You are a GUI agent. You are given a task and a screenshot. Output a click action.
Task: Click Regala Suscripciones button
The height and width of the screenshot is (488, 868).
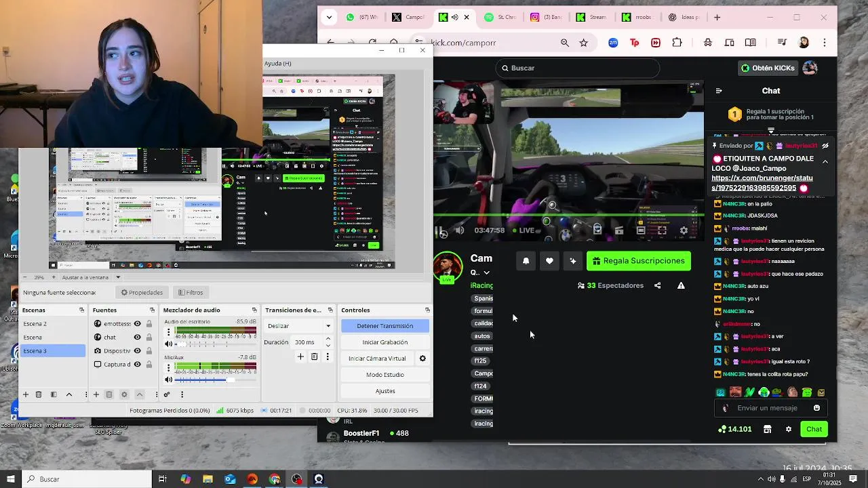coord(639,261)
